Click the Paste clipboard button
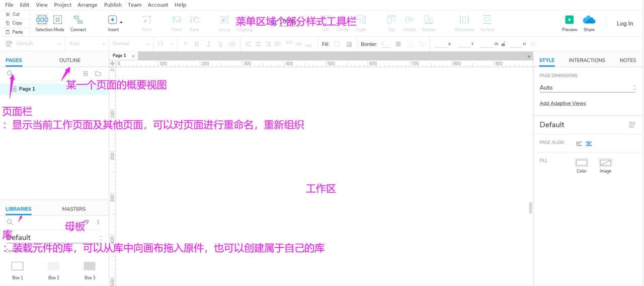The height and width of the screenshot is (286, 644). [x=14, y=32]
